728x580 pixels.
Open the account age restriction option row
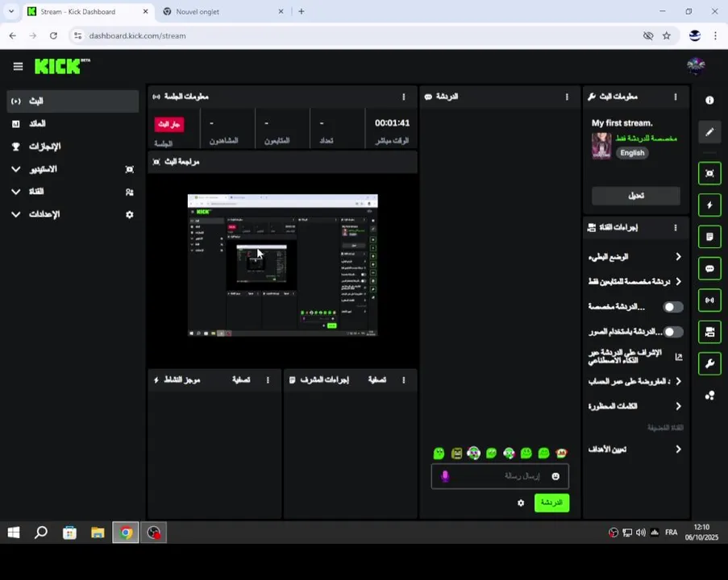click(635, 381)
